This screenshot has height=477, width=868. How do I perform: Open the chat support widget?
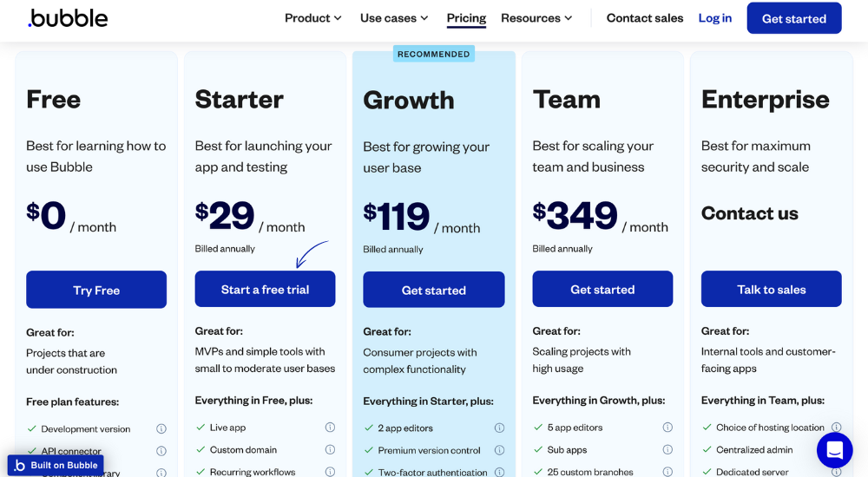click(834, 450)
